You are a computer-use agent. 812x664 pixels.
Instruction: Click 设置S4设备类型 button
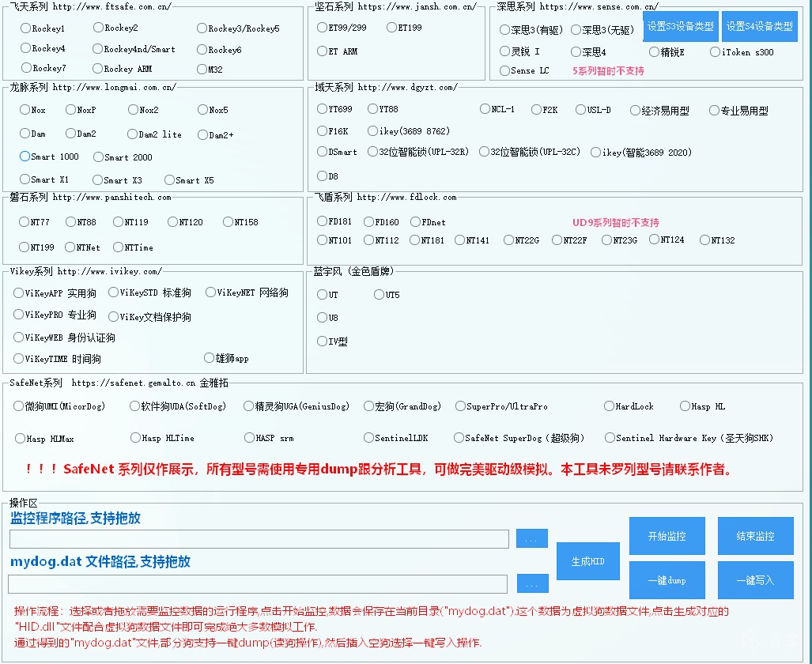pyautogui.click(x=759, y=26)
